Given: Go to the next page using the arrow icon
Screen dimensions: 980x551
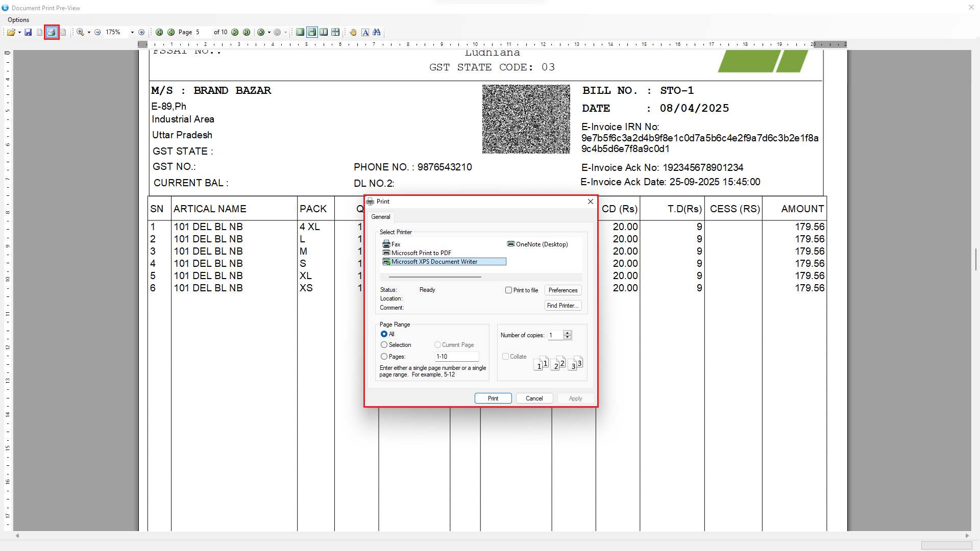Looking at the screenshot, I should tap(235, 32).
